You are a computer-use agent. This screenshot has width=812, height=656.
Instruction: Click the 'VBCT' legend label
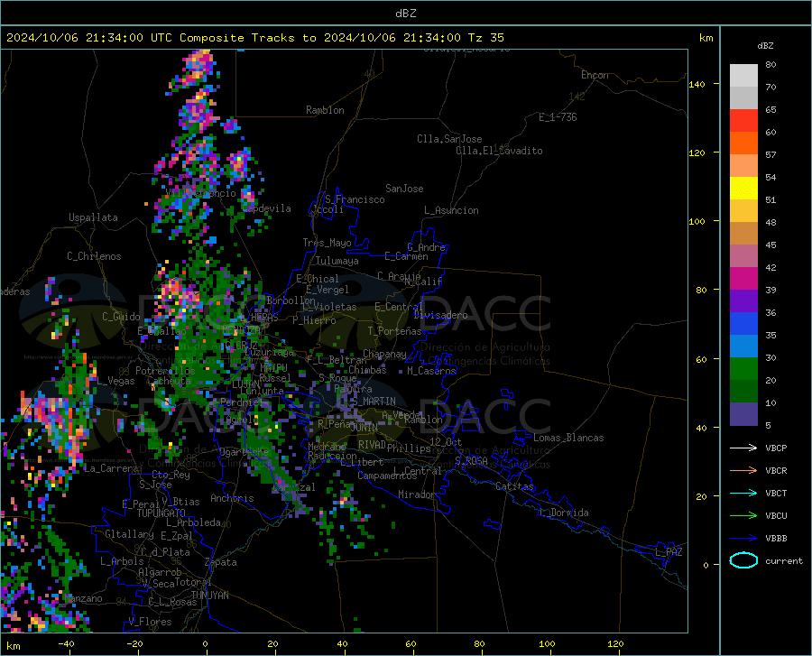click(x=776, y=493)
